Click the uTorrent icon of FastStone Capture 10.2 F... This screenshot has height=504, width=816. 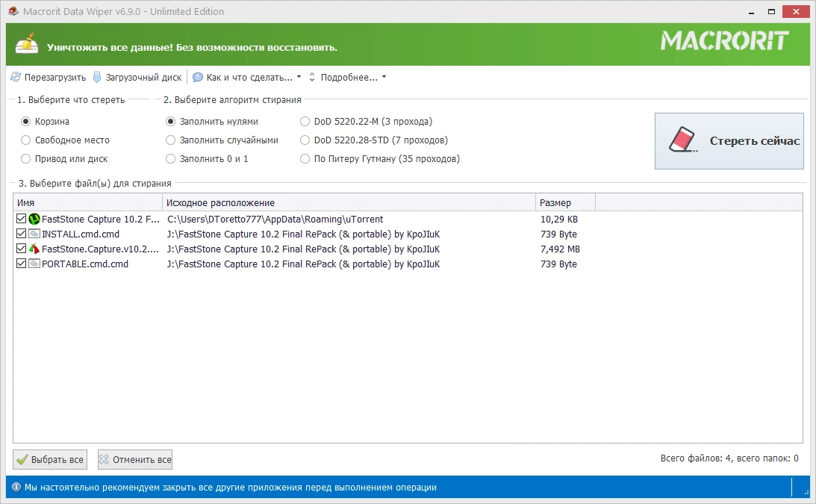(34, 220)
